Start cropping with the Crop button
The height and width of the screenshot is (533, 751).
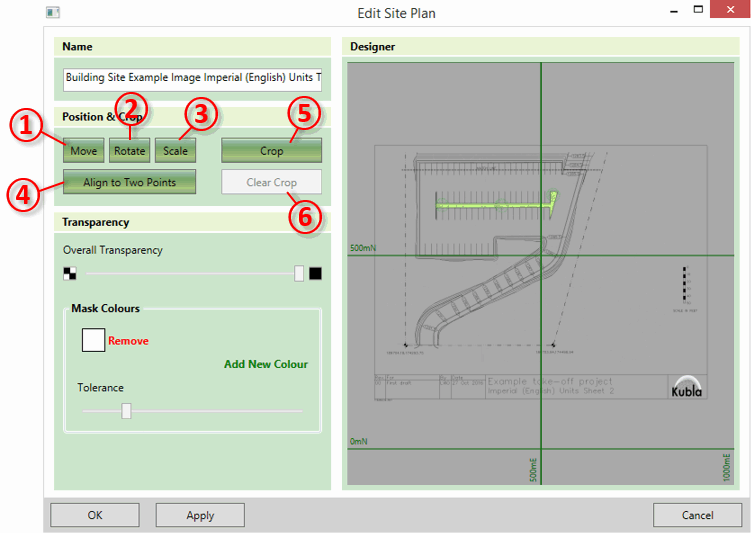pyautogui.click(x=272, y=151)
